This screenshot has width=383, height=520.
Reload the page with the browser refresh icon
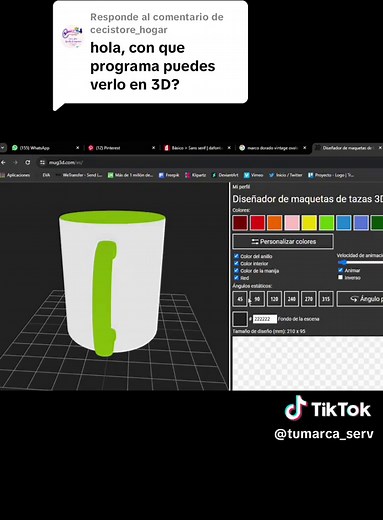[28, 162]
